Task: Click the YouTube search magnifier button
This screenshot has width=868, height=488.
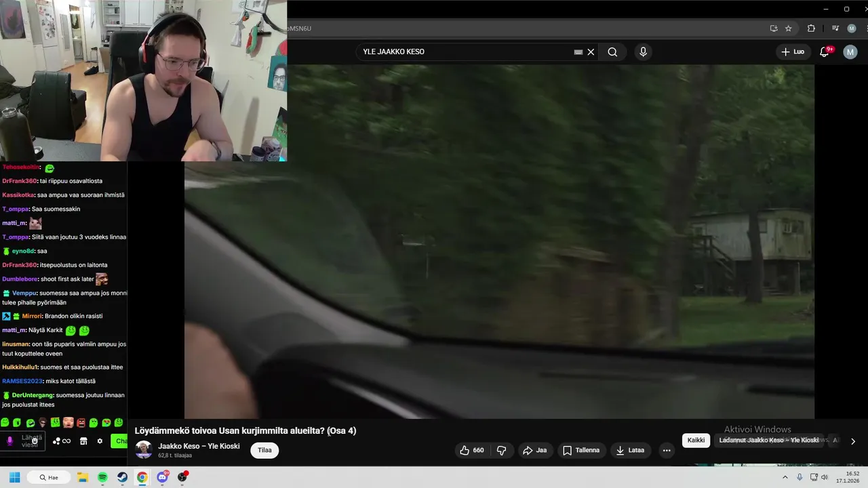Action: click(612, 52)
